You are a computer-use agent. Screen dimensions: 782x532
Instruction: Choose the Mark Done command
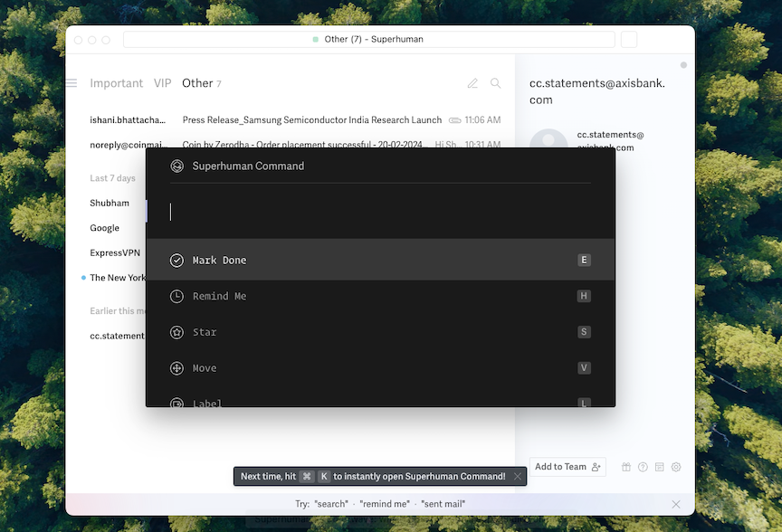380,260
